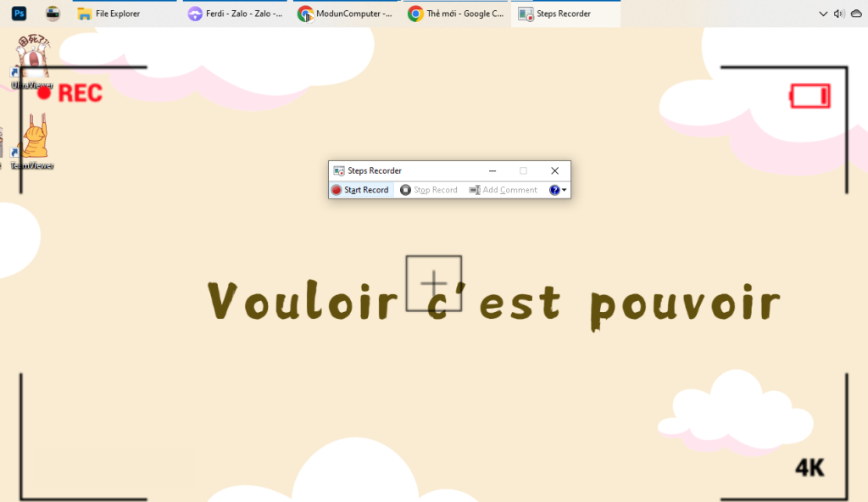The height and width of the screenshot is (502, 868).
Task: Close the Steps Recorder window
Action: (x=554, y=170)
